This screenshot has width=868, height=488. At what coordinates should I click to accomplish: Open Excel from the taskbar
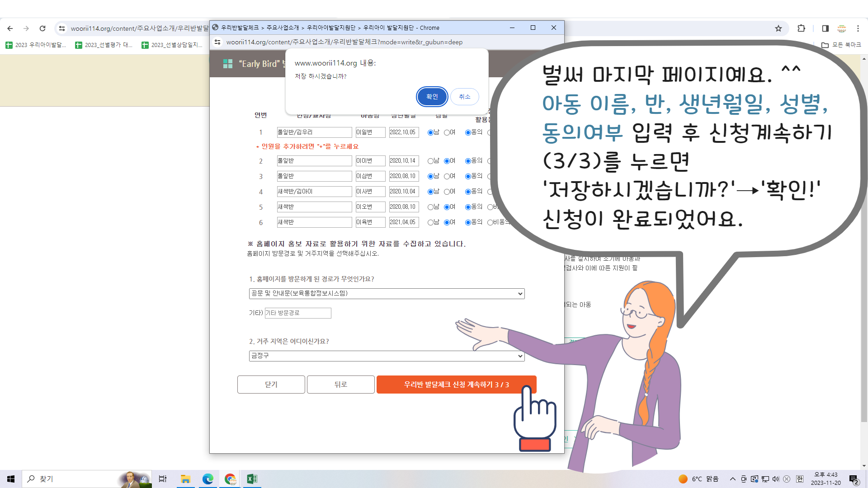pos(252,479)
